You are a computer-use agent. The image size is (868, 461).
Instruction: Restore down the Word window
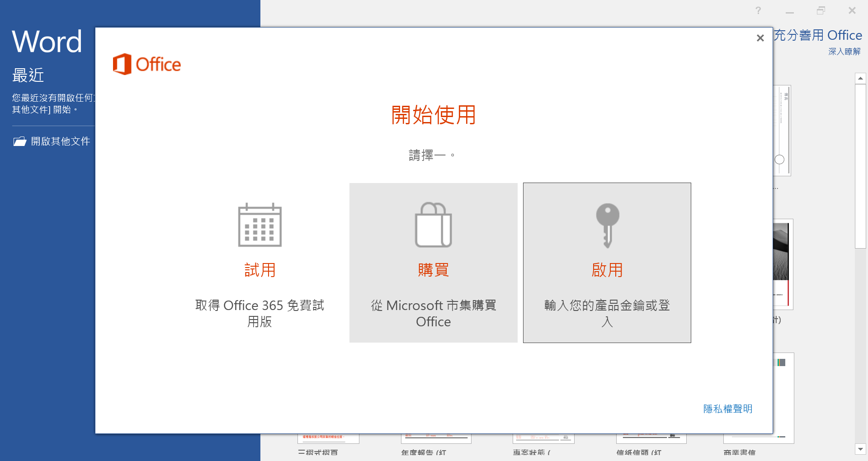pos(821,10)
